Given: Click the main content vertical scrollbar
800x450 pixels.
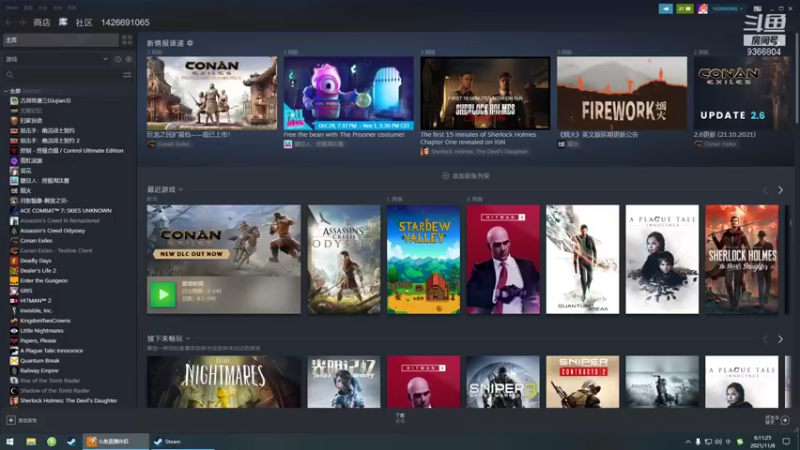Looking at the screenshot, I should [797, 77].
